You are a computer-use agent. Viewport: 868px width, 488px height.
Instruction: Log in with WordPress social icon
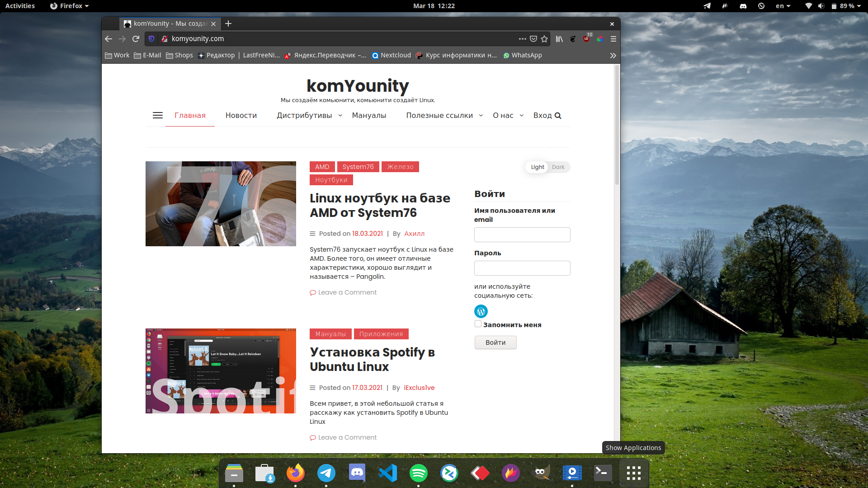481,311
